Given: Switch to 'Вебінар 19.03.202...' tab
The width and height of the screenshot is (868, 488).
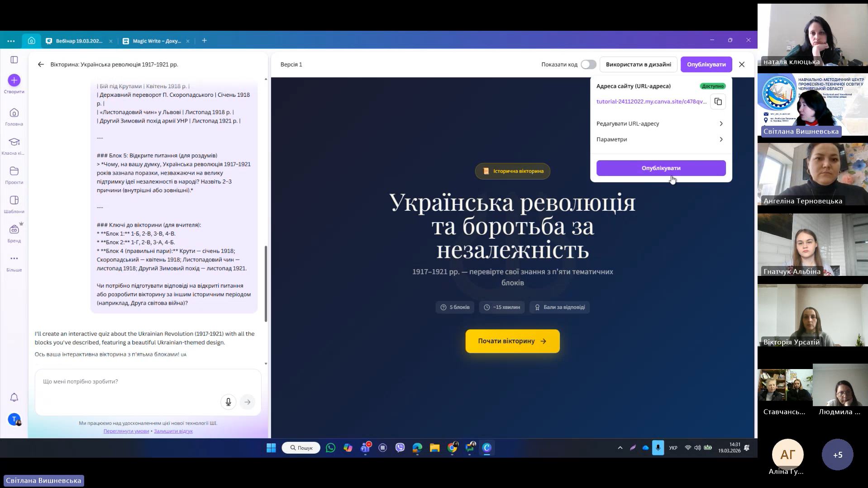Looking at the screenshot, I should coord(79,41).
